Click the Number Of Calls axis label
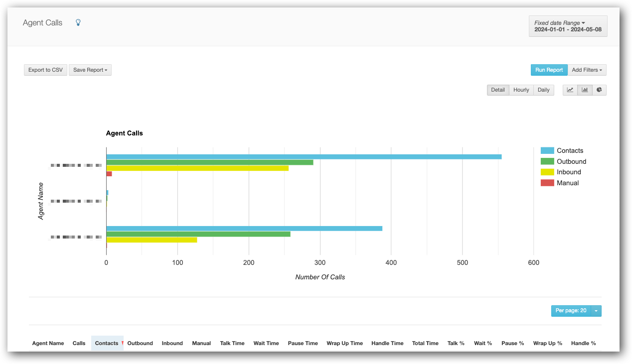The image size is (632, 364). tap(320, 277)
